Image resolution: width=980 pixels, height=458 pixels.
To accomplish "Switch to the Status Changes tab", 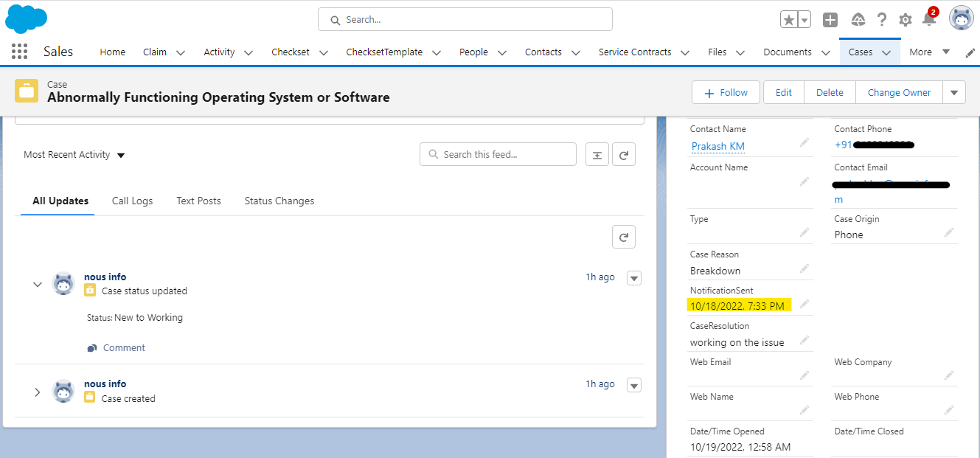I will 279,201.
